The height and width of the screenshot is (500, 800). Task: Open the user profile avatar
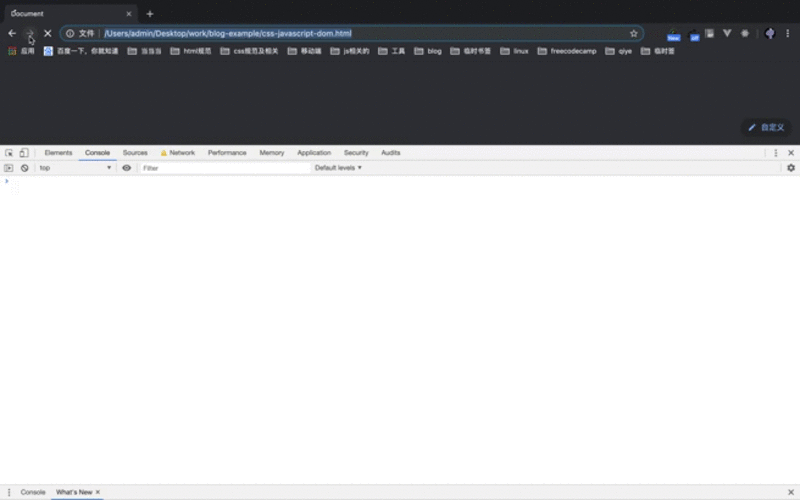[x=770, y=33]
